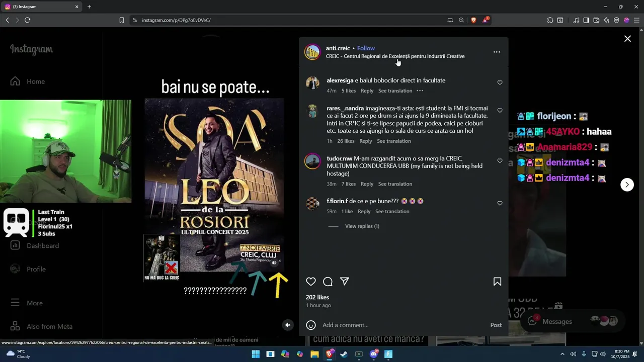Open the music note playlist icon
This screenshot has height=362, width=644.
[x=576, y=20]
